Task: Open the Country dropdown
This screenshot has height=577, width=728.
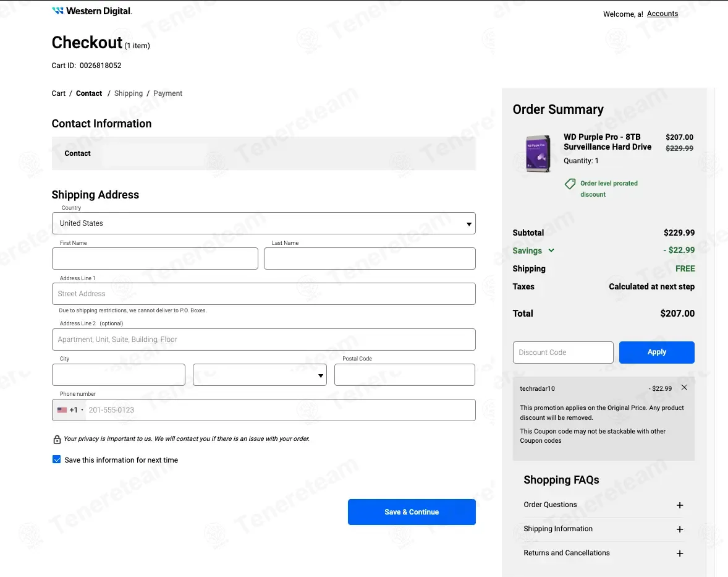Action: coord(264,223)
